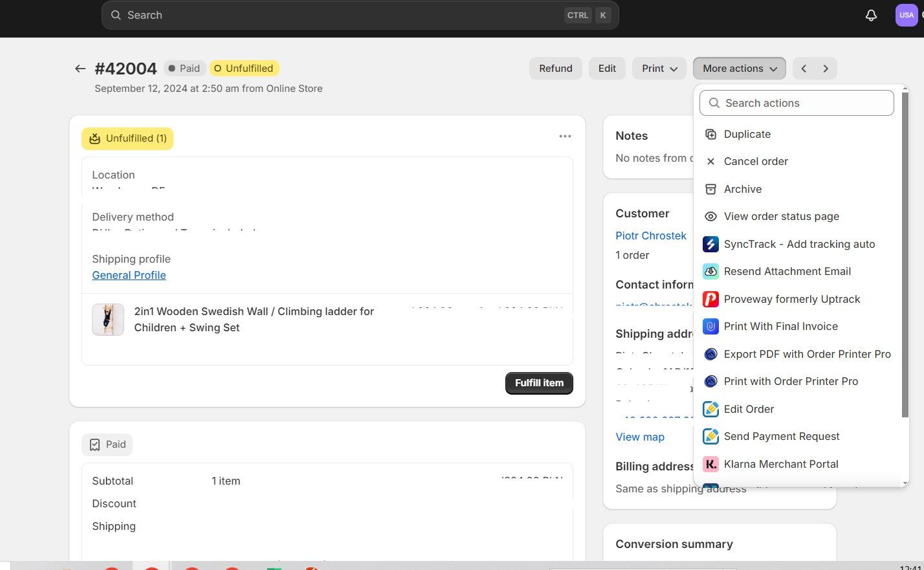Screen dimensions: 924x570
Task: Click the grey Paid badge beside the order number
Action: coord(184,69)
